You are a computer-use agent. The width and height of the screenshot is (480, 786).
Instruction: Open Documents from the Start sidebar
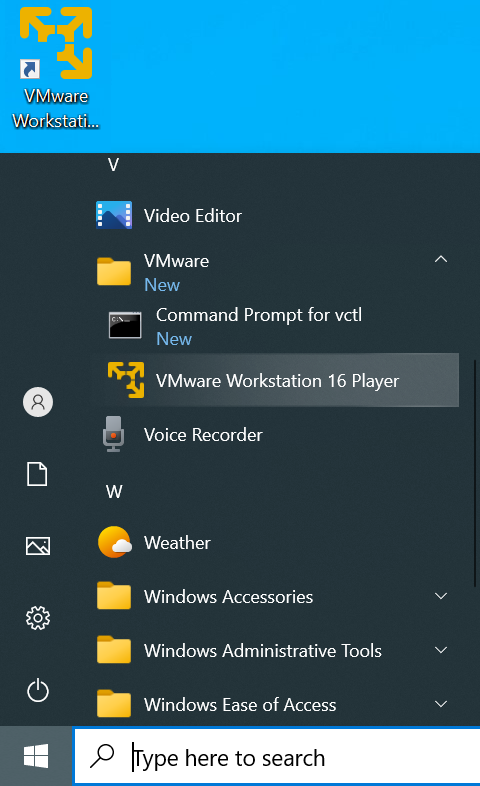point(37,474)
